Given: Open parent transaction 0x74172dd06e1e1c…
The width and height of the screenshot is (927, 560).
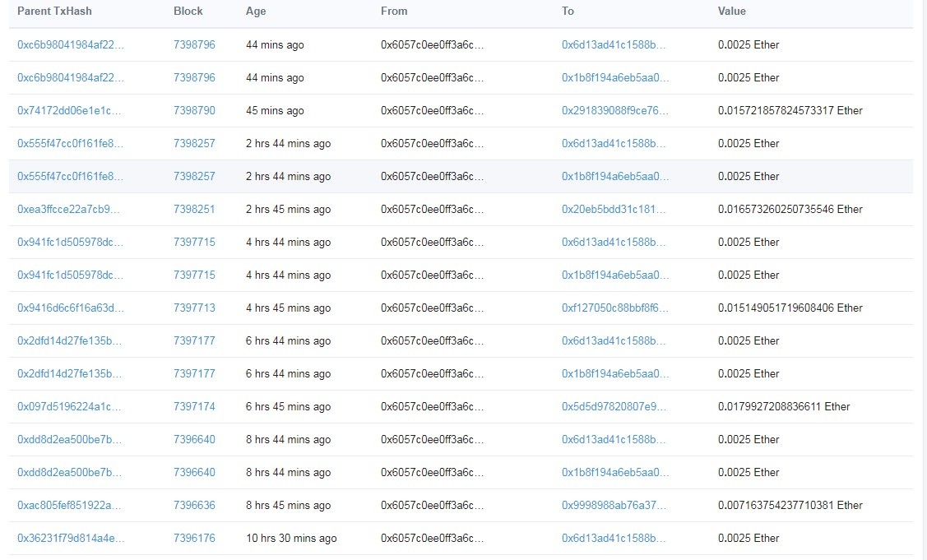Looking at the screenshot, I should (x=68, y=110).
